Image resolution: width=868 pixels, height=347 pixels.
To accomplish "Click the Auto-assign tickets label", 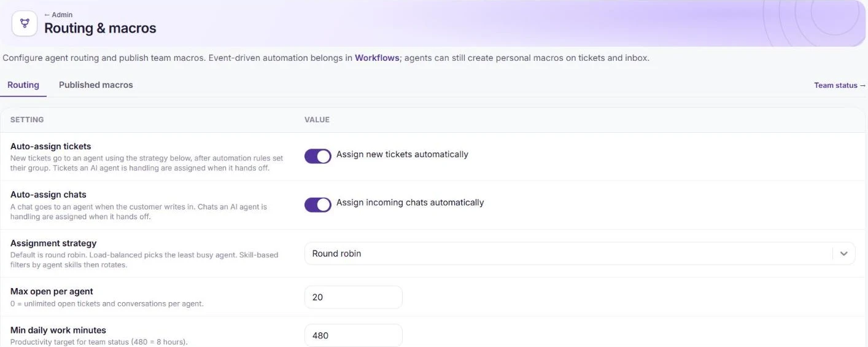I will pos(51,146).
